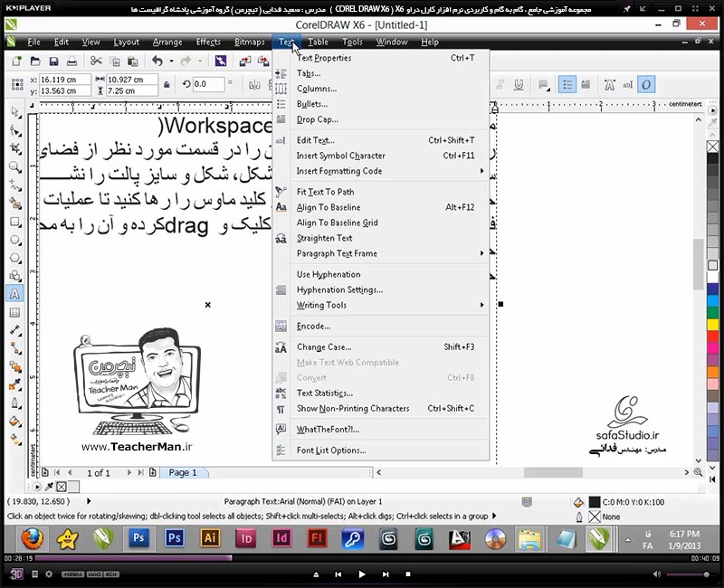Click the KMPlayer play button
The width and height of the screenshot is (724, 588).
click(361, 574)
